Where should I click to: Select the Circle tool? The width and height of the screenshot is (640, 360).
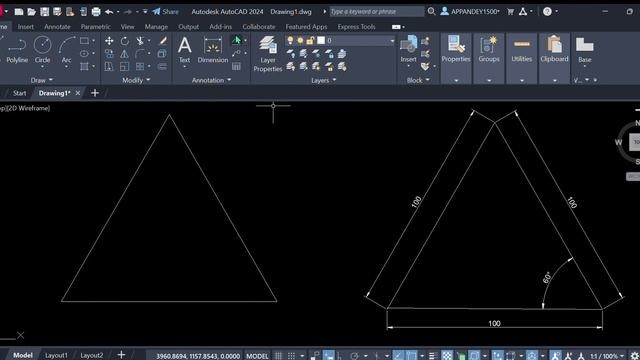tap(42, 50)
